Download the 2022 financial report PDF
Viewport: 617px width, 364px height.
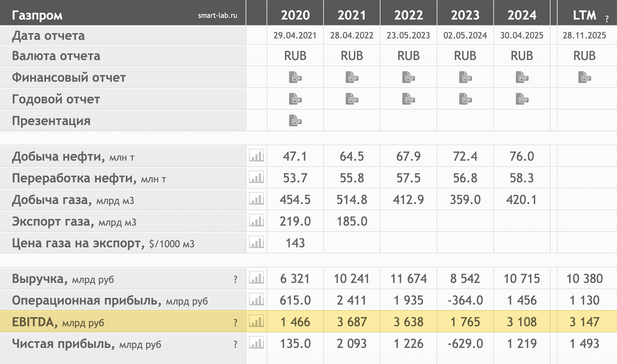tap(408, 77)
